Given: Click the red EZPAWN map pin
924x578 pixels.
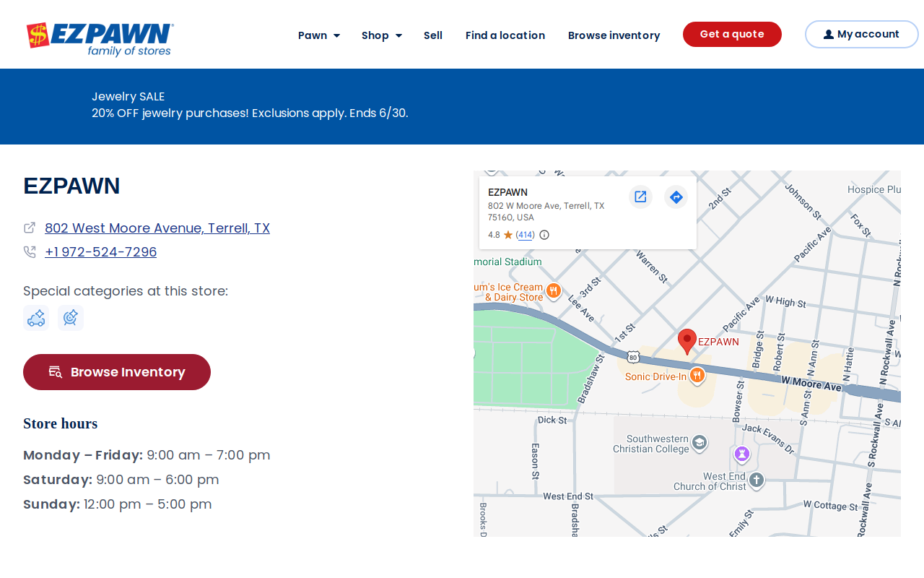Looking at the screenshot, I should [687, 341].
